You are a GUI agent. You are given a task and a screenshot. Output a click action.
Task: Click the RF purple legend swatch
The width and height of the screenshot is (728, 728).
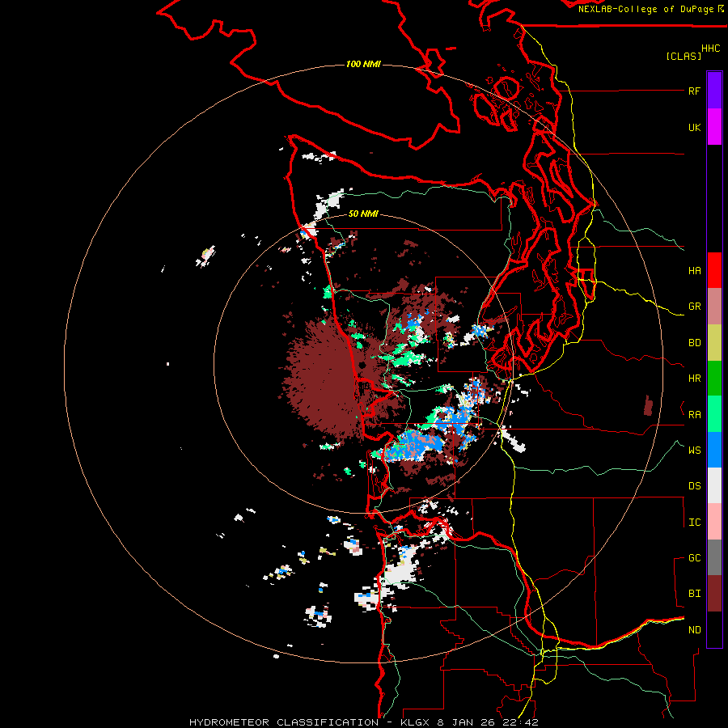coord(714,91)
